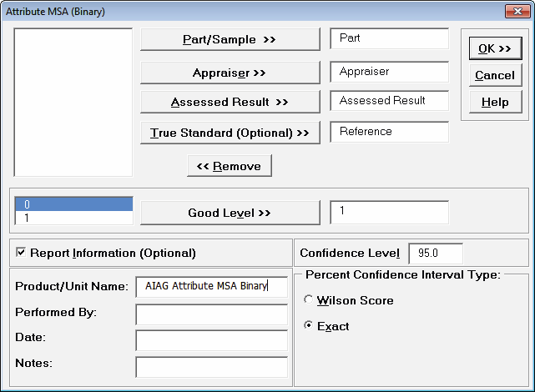Click the Date input field
Image resolution: width=535 pixels, height=392 pixels.
tap(211, 340)
